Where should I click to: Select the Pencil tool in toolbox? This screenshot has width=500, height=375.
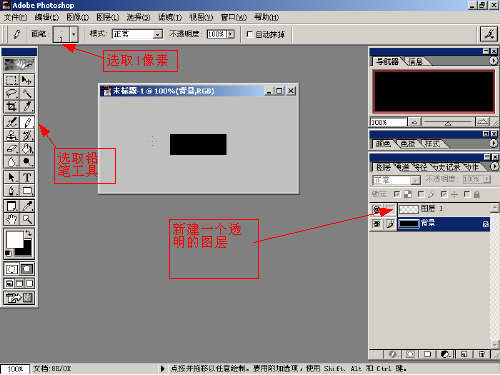27,122
